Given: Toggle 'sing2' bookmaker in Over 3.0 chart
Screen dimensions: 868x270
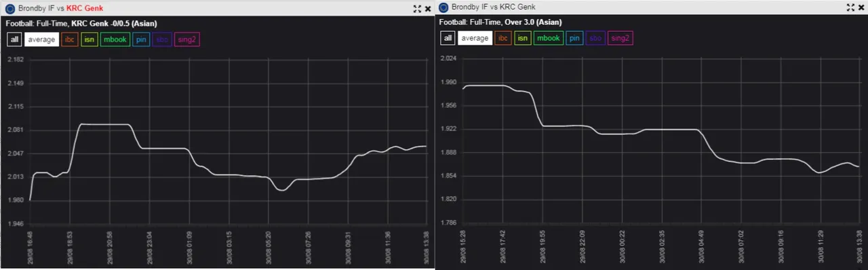Looking at the screenshot, I should click(x=620, y=38).
